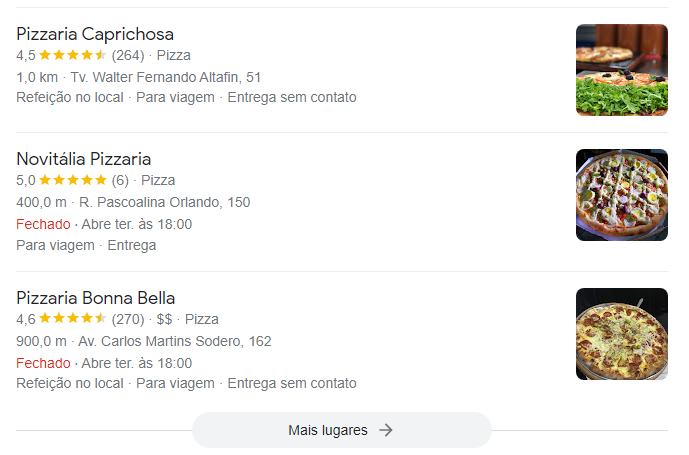
Task: Click the star rating of Pizzaria Caprichosa
Action: point(73,55)
